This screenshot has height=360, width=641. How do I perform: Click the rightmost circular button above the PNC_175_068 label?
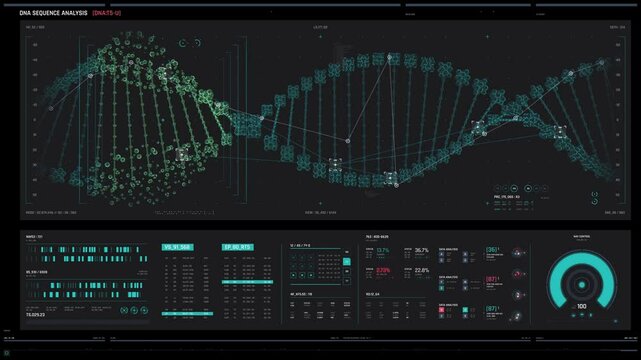tap(545, 188)
